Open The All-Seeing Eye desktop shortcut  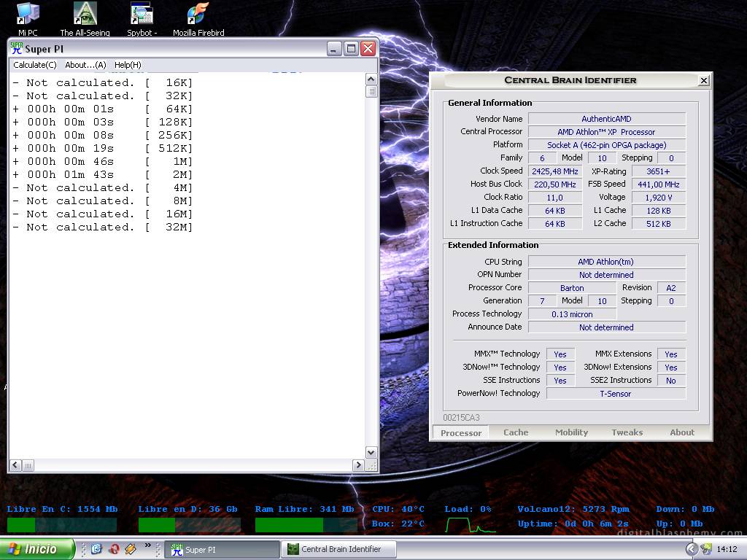click(85, 15)
